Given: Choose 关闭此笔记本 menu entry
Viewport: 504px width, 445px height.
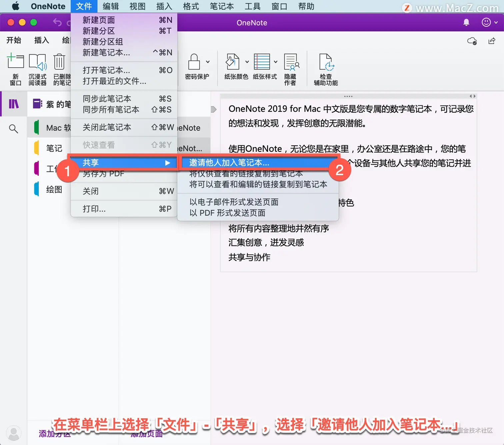Looking at the screenshot, I should click(x=124, y=127).
